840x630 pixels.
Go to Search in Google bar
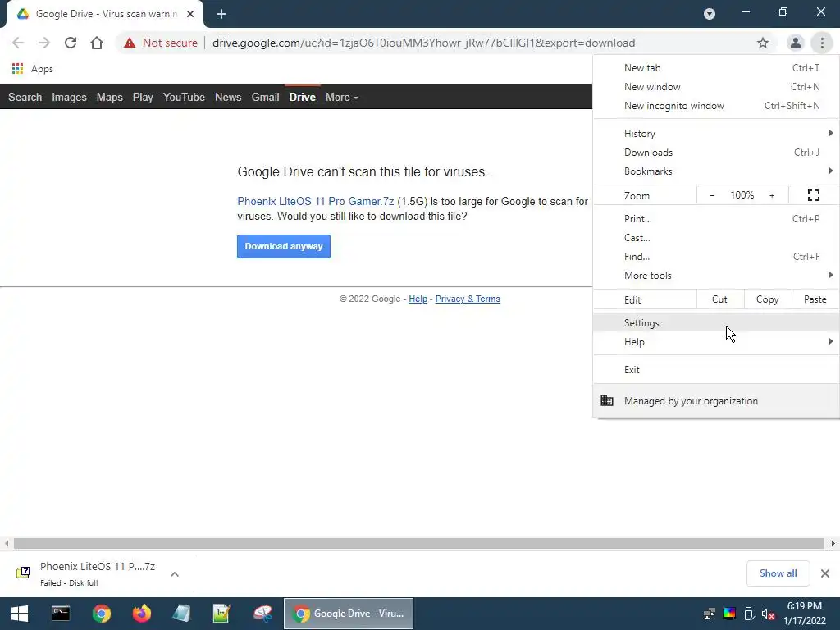[x=25, y=97]
